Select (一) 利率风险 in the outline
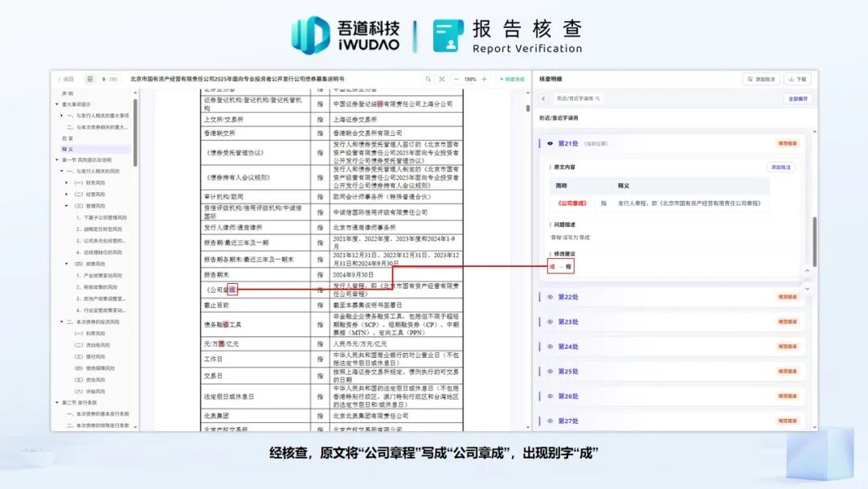The height and width of the screenshot is (489, 868). [90, 334]
